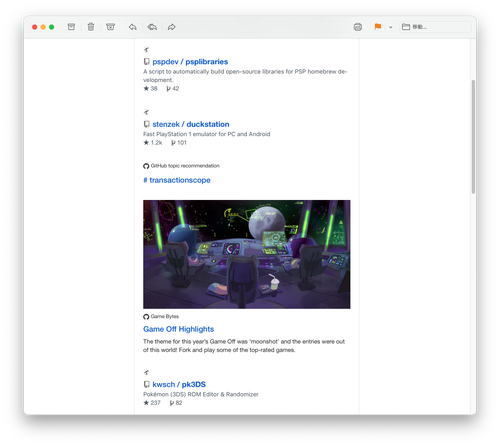Click the star count 237 for pk3DS

(152, 403)
